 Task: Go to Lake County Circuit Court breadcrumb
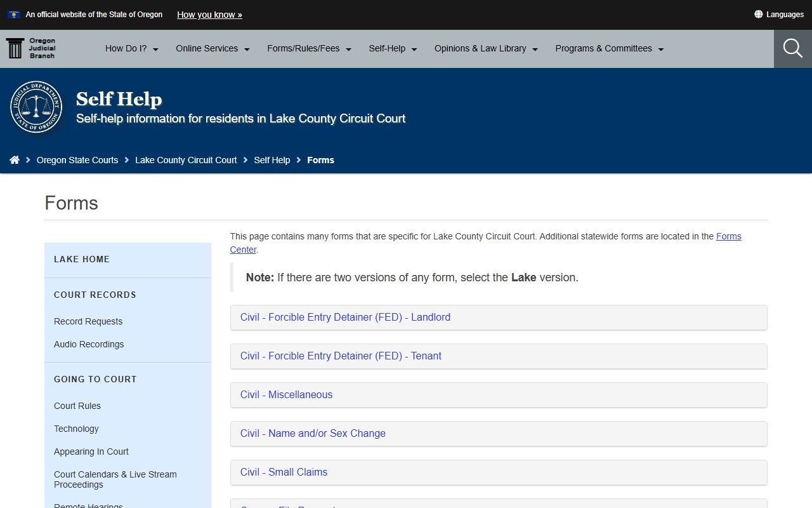(186, 160)
